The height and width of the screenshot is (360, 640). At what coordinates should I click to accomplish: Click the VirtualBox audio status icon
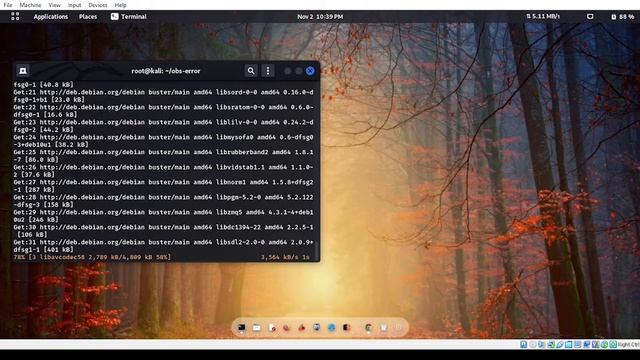coord(541,345)
